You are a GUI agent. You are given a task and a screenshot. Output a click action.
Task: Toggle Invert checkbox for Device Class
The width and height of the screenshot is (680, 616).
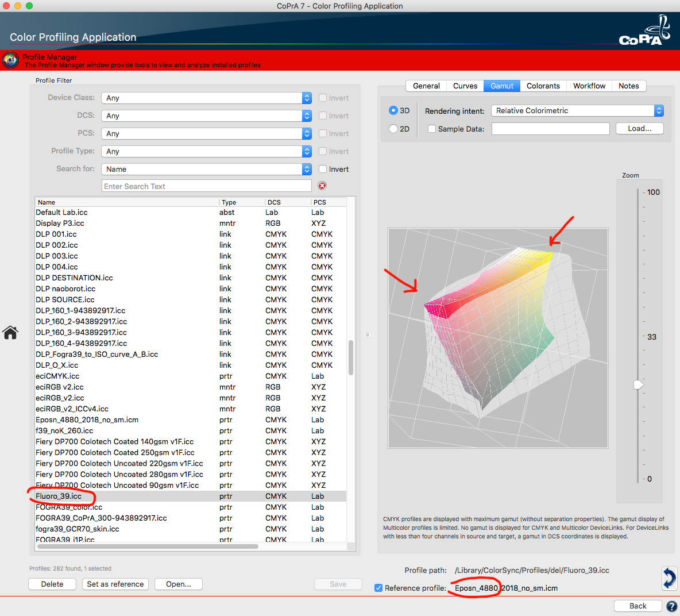323,98
